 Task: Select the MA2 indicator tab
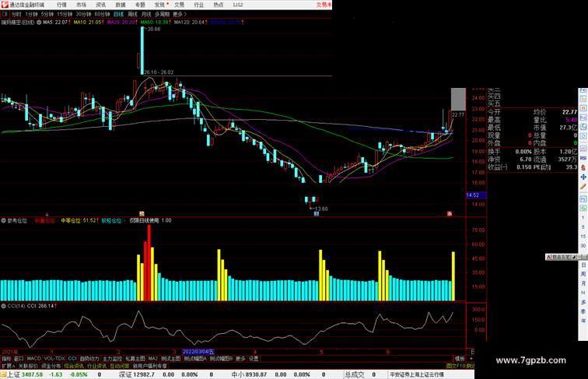coord(153,359)
